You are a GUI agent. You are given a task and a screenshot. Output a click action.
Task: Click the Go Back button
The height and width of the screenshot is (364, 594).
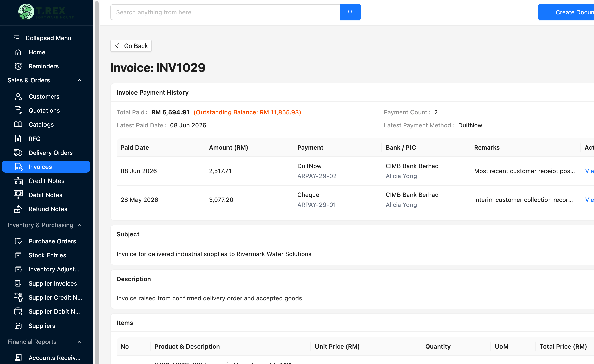click(131, 46)
